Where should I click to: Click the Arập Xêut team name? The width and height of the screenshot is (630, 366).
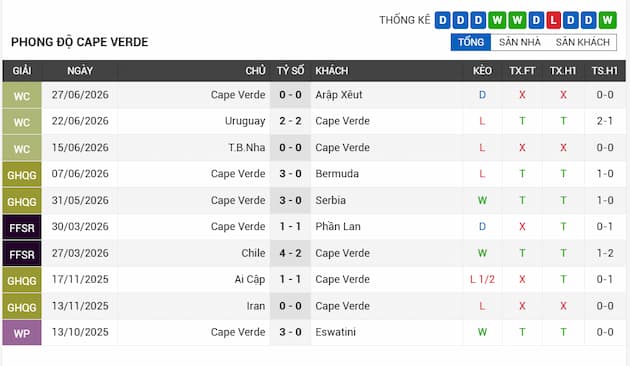(338, 95)
